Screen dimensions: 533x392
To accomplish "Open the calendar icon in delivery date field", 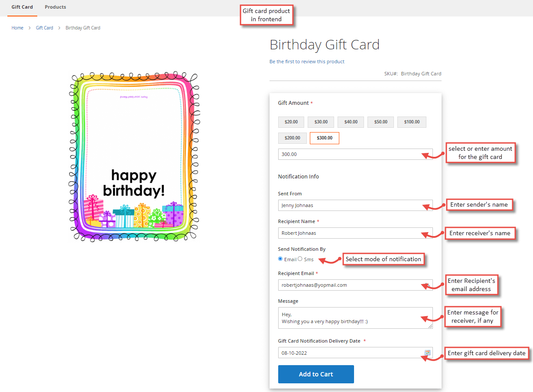I will [x=427, y=353].
